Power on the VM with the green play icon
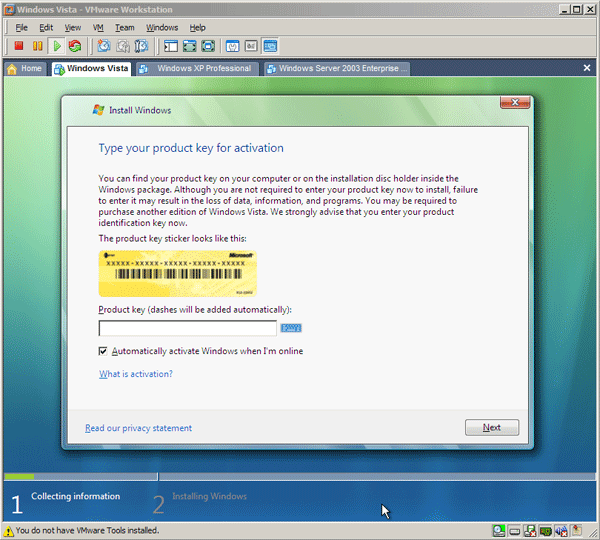The image size is (600, 540). 57,46
